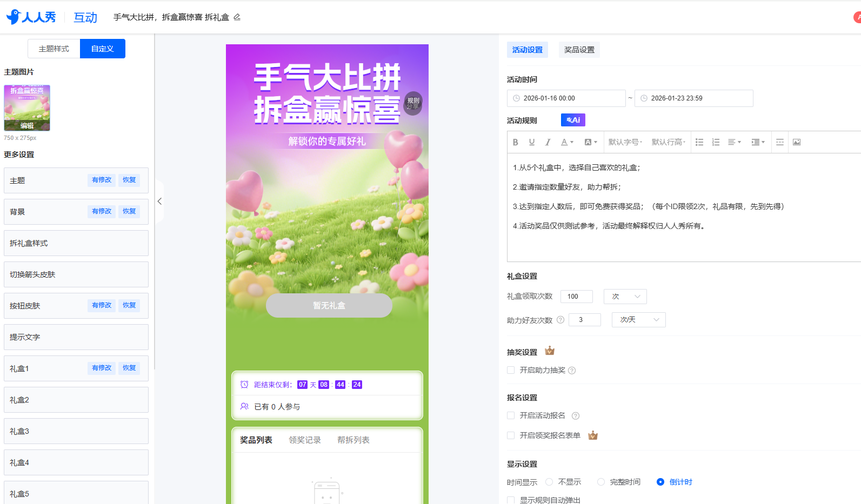Toggle italic text formatting
Screen dimensions: 861x504
tap(548, 142)
